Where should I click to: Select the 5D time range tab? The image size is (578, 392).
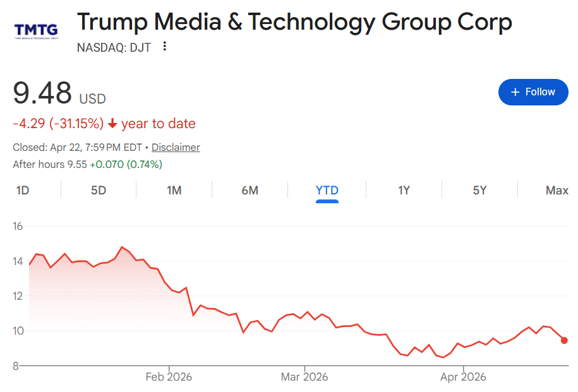(x=99, y=190)
